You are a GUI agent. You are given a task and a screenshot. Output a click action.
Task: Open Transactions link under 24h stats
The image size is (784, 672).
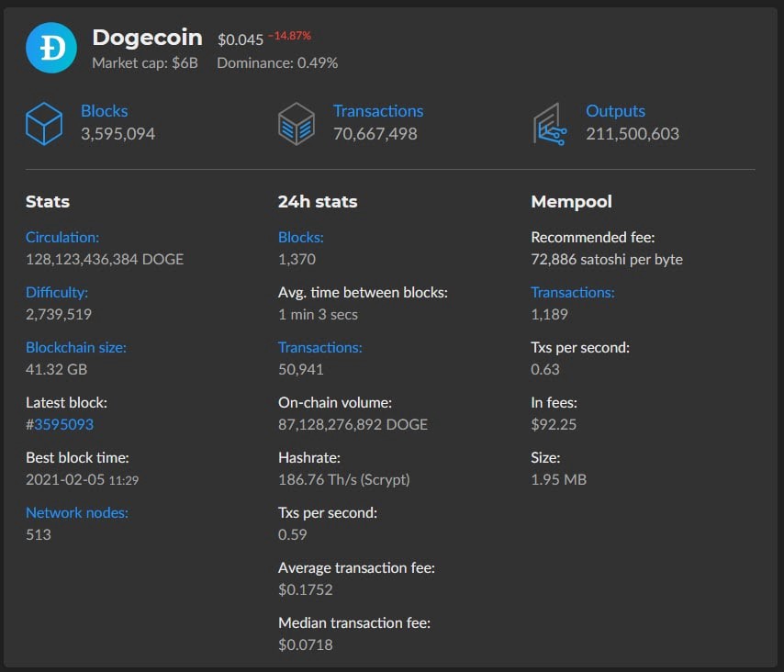coord(320,348)
